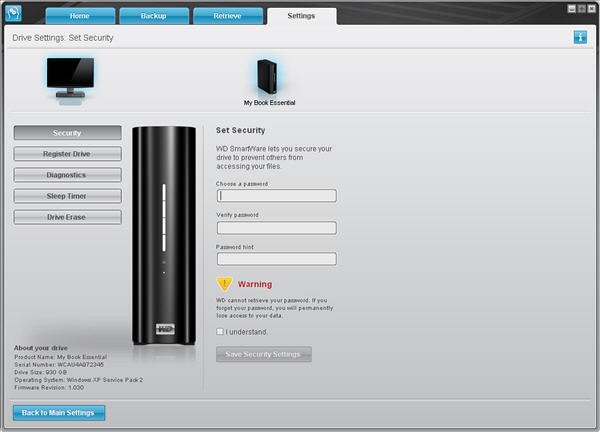Image resolution: width=600 pixels, height=432 pixels.
Task: Maximize the SmartWare window
Action: (582, 9)
